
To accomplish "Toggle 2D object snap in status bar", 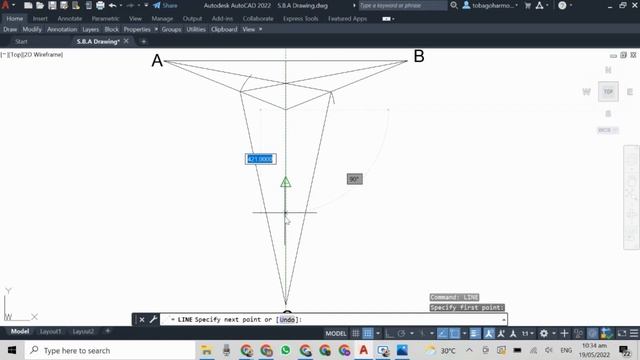I will [455, 333].
